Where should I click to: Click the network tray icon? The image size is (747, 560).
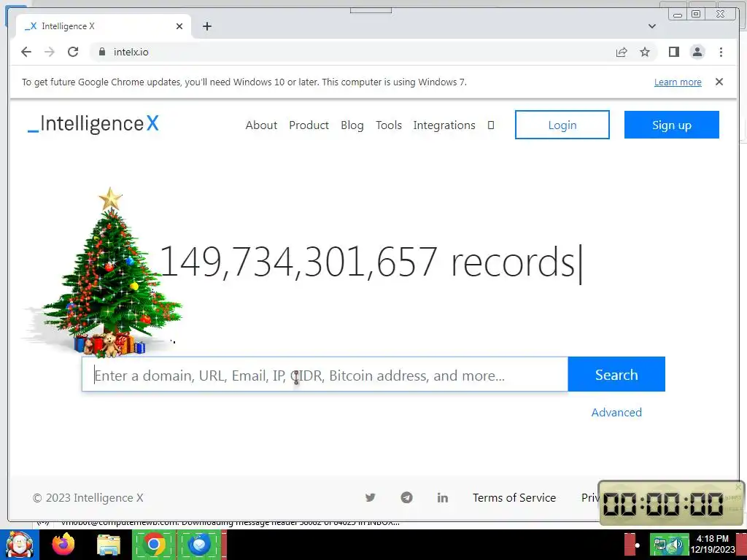tap(660, 544)
